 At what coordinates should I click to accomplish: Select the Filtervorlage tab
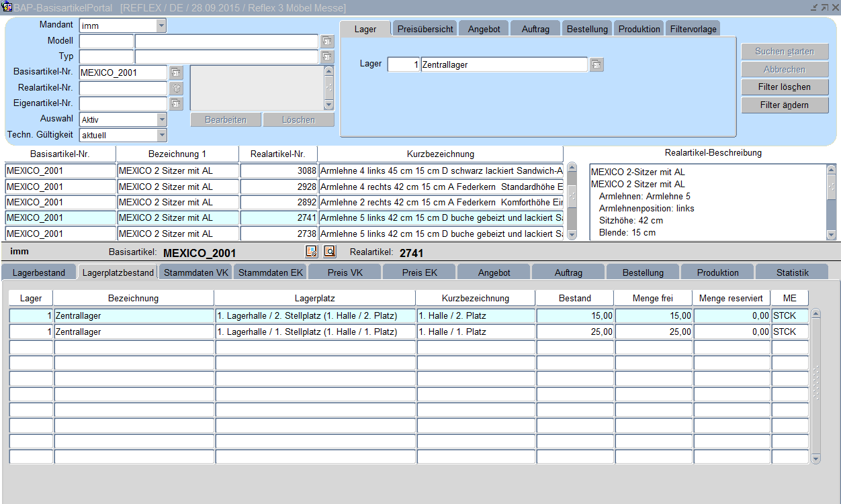[693, 29]
